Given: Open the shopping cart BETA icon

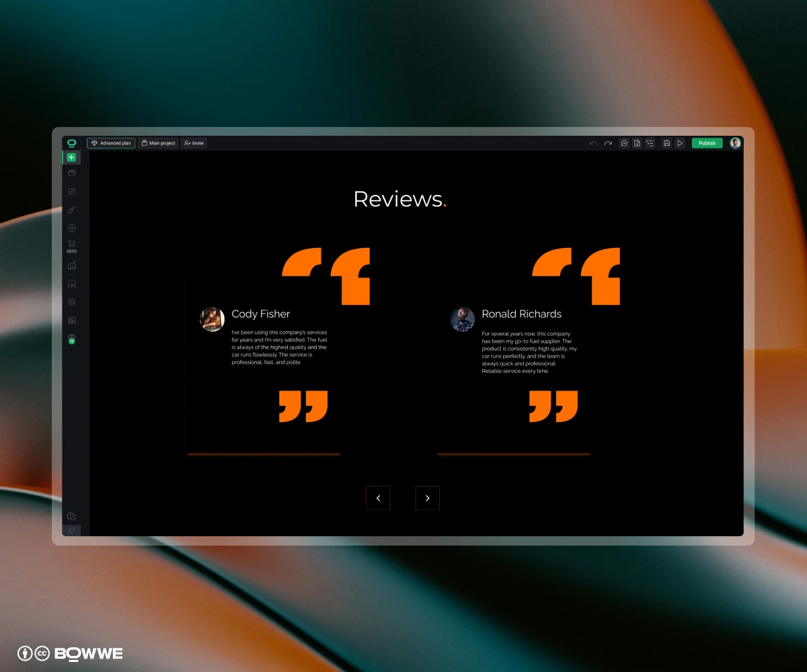Looking at the screenshot, I should [71, 246].
